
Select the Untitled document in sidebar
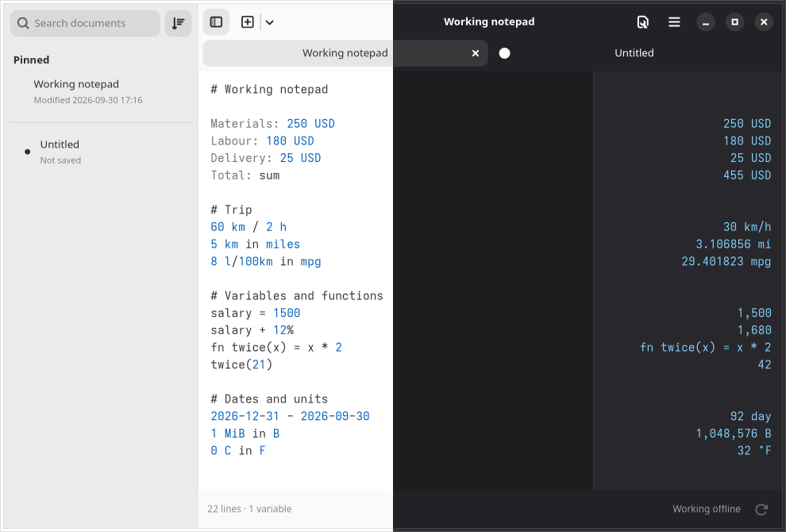click(101, 152)
